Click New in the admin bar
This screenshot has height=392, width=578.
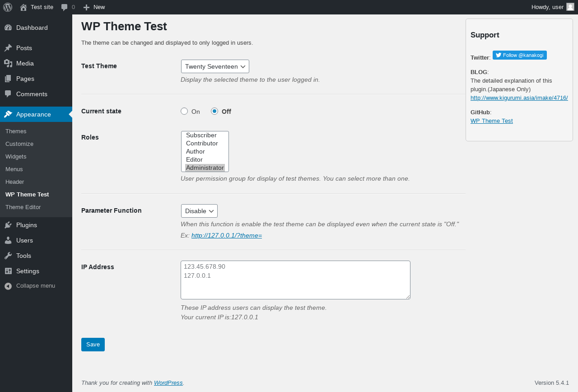[99, 7]
